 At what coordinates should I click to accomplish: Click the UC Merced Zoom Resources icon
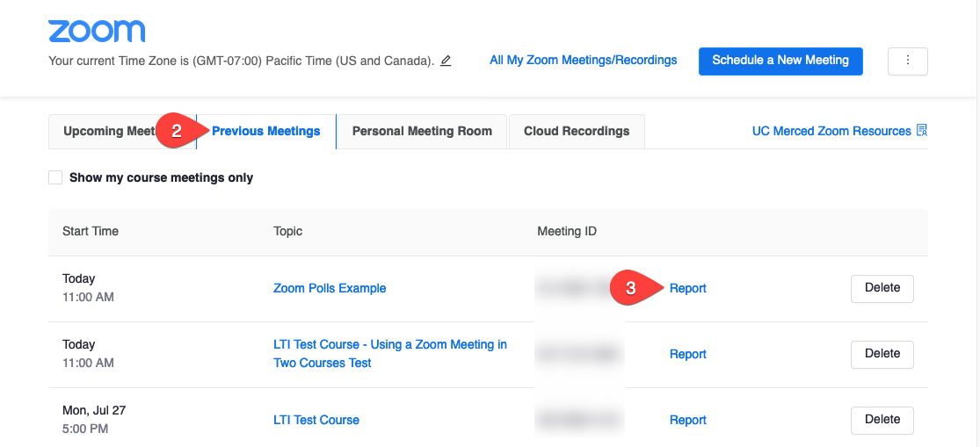click(x=922, y=131)
